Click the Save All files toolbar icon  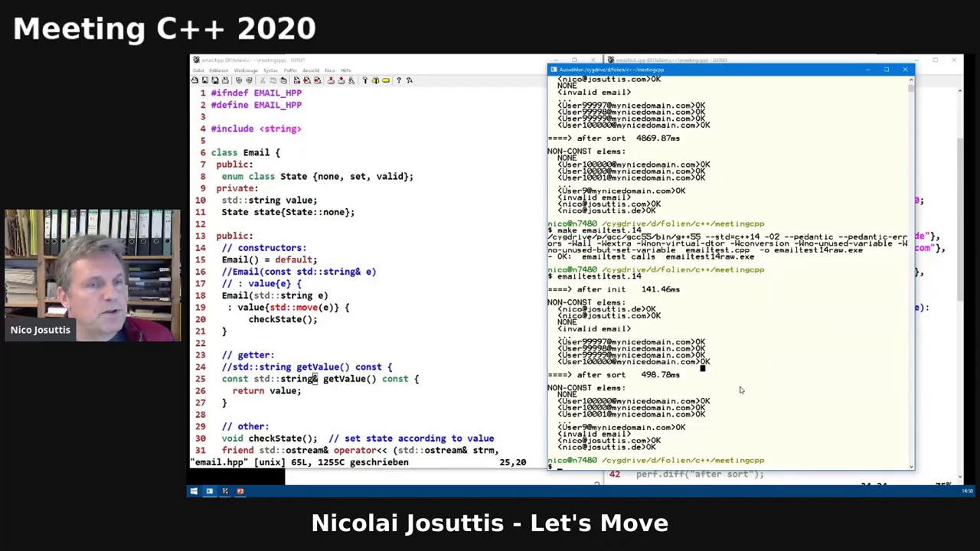(x=214, y=80)
